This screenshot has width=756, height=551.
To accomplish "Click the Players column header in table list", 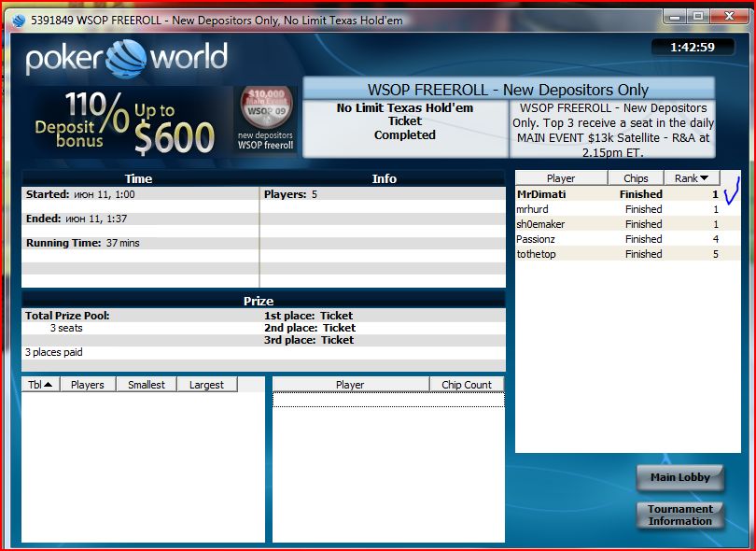I will click(x=88, y=385).
